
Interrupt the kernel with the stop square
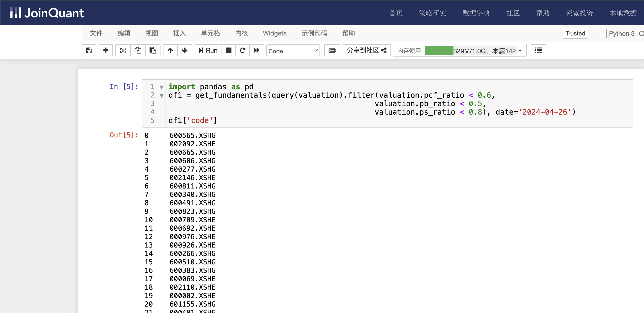click(x=228, y=51)
